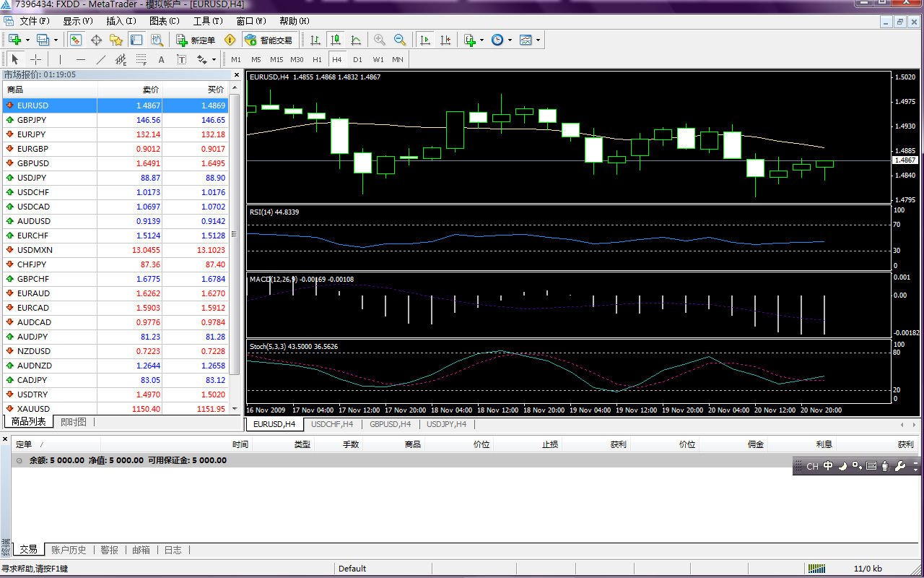Toggle chart auto scroll button
The width and height of the screenshot is (924, 578).
coord(426,40)
